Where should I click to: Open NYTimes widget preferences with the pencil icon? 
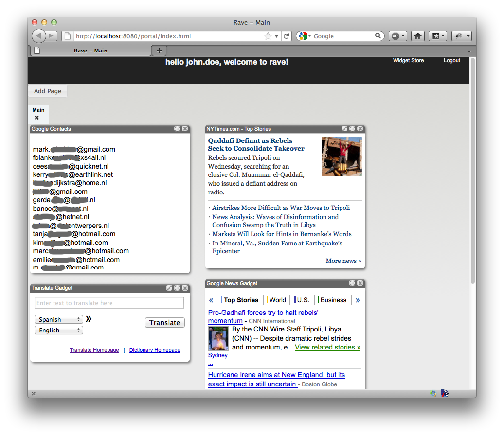tap(344, 129)
